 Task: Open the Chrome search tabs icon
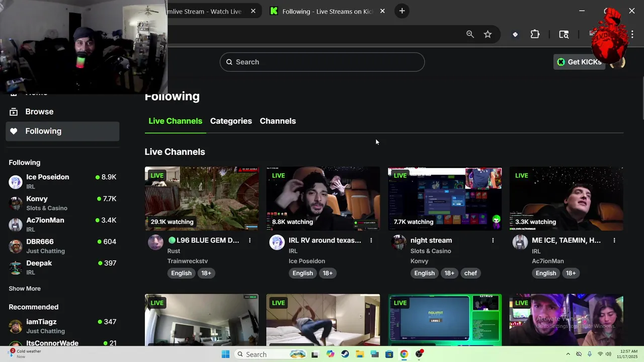(564, 34)
